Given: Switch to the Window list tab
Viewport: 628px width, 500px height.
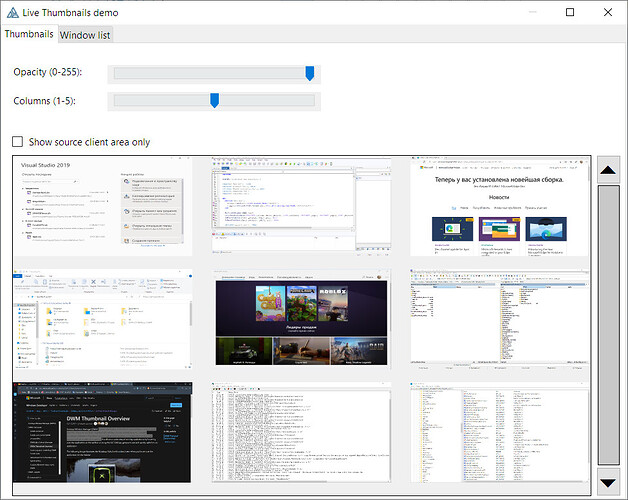Looking at the screenshot, I should pos(85,35).
